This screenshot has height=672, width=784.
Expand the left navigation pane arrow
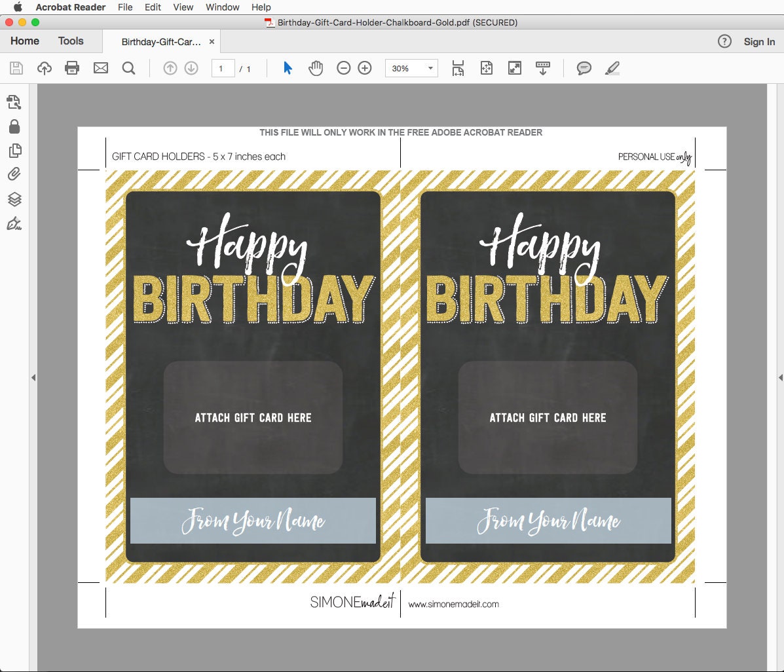coord(34,377)
